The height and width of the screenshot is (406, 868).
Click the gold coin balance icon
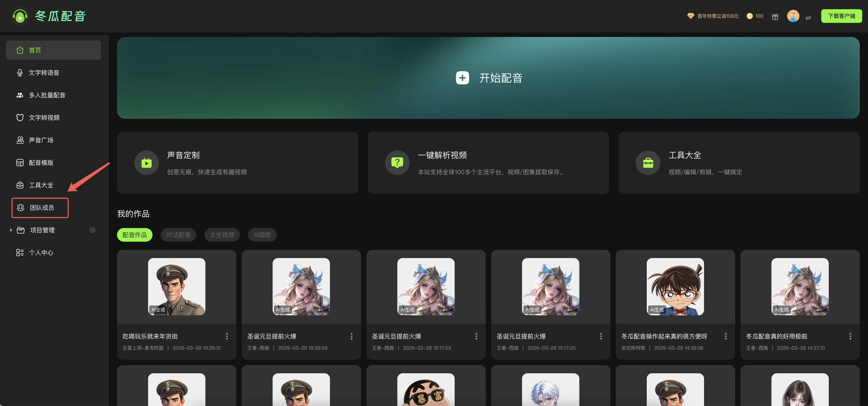point(750,16)
